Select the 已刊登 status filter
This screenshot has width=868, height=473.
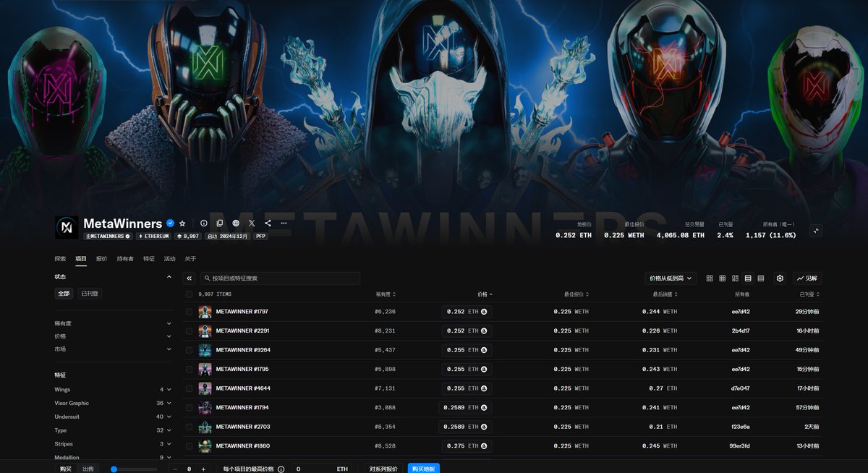(x=90, y=294)
